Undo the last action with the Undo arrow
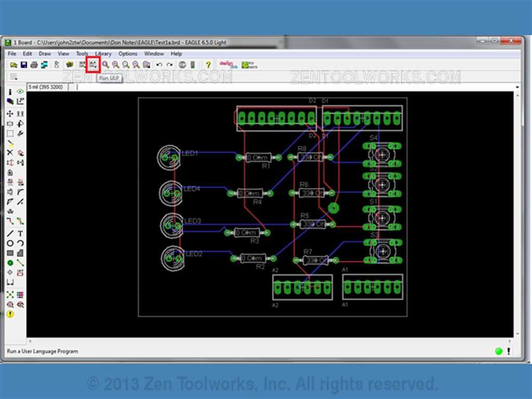This screenshot has height=399, width=532. (x=159, y=65)
